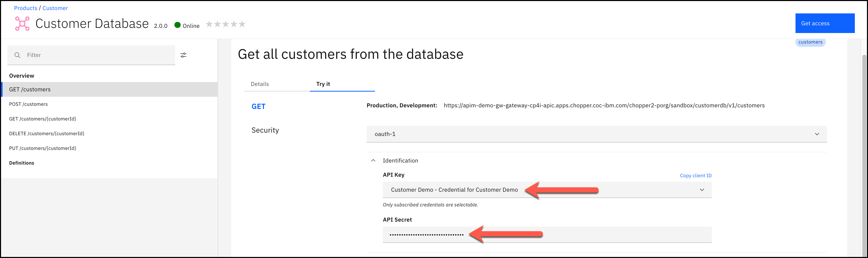The width and height of the screenshot is (868, 258).
Task: Click 'Only subscribed credentials are selectable.' note
Action: click(x=430, y=205)
